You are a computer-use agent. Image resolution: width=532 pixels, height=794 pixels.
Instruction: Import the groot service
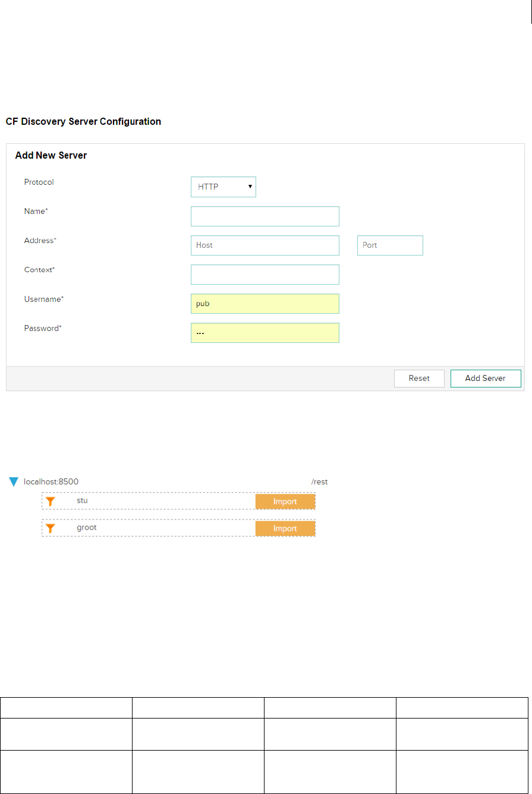[x=285, y=528]
